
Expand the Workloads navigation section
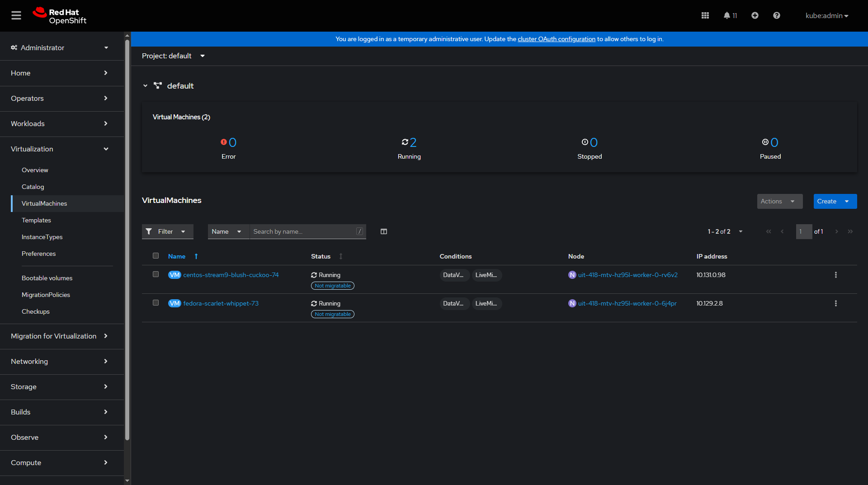coord(62,124)
